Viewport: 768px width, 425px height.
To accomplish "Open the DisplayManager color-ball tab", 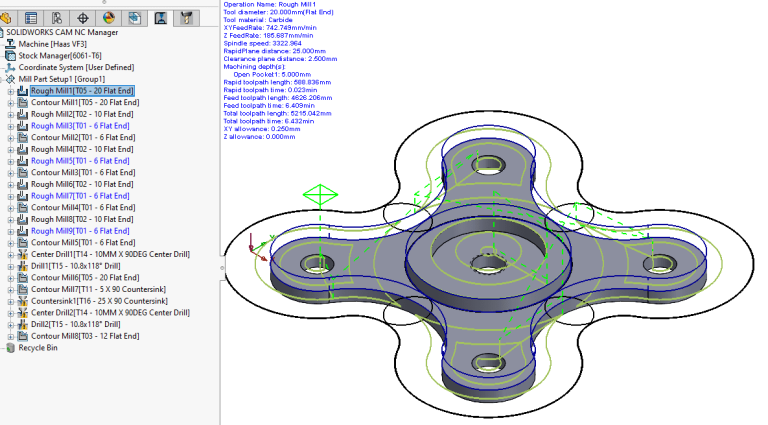I will (x=109, y=18).
